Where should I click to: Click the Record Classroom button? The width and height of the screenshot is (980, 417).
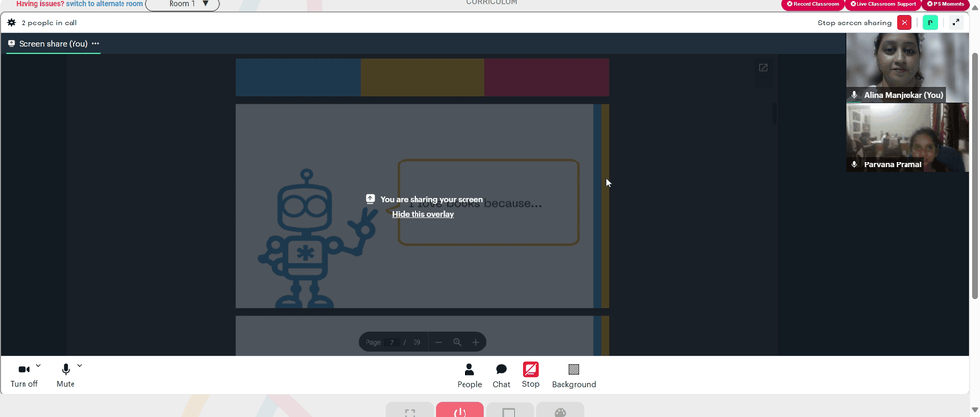click(x=812, y=4)
